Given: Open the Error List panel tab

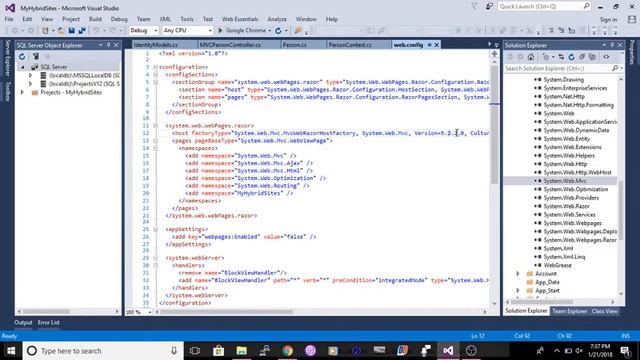Looking at the screenshot, I should [49, 322].
